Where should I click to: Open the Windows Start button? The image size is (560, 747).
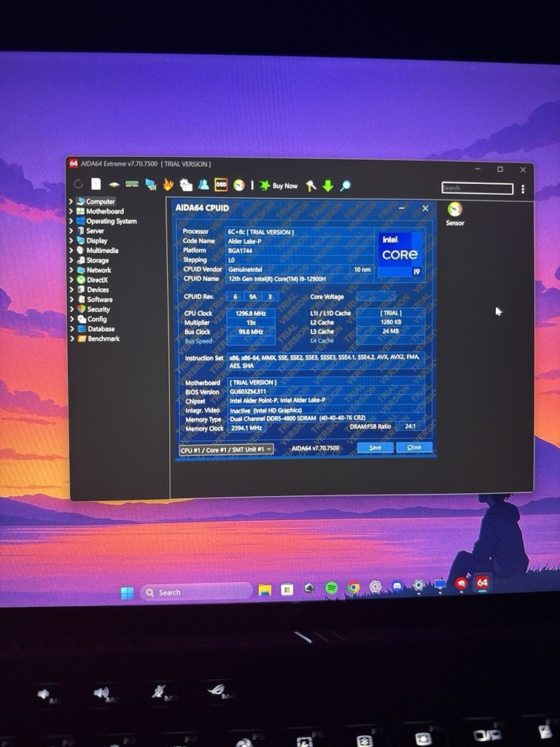127,592
